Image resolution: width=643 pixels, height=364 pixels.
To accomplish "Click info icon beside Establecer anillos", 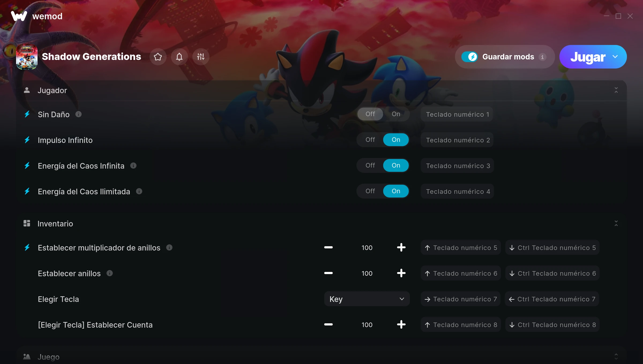I will pyautogui.click(x=110, y=273).
